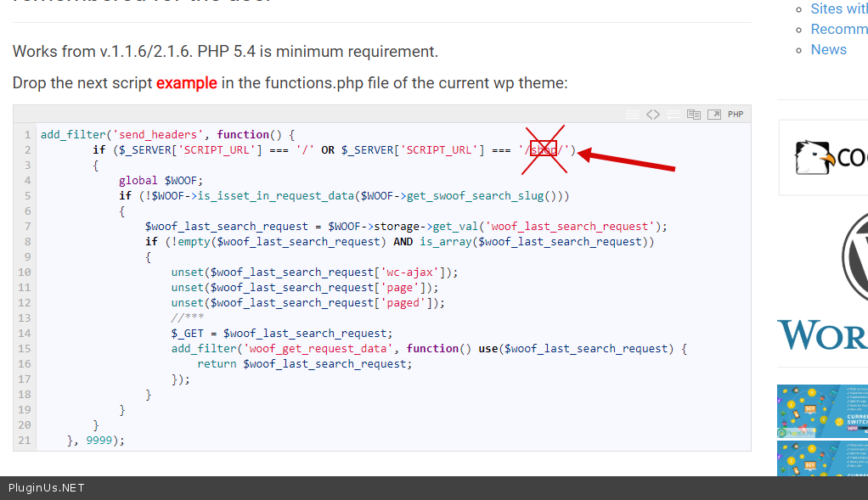Click the red 'example' text
Viewport: 868px width, 500px height.
click(187, 83)
